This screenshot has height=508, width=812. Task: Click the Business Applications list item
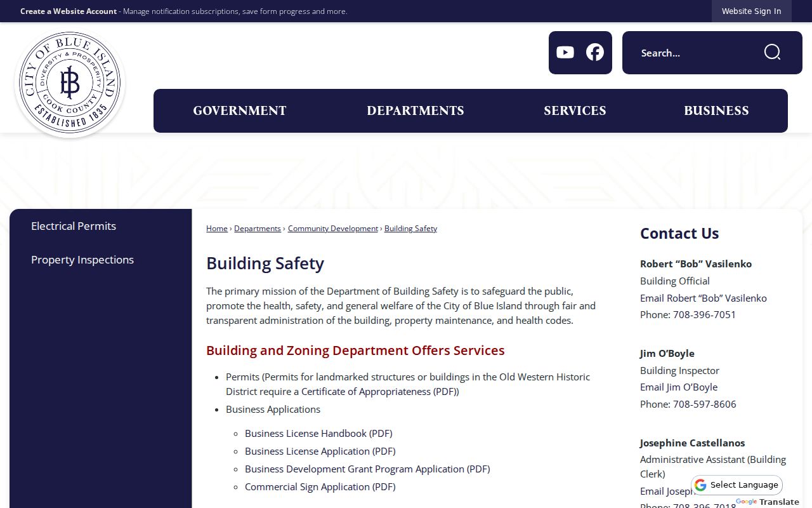click(x=273, y=410)
